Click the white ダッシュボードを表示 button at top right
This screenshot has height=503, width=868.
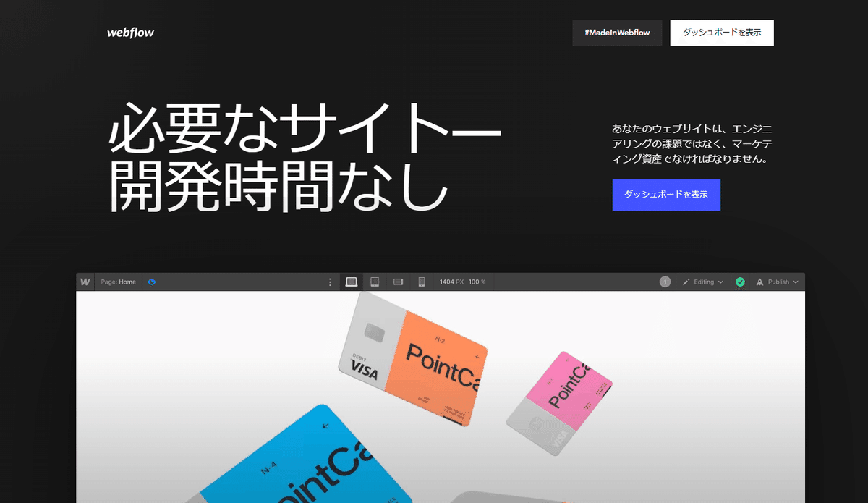[721, 33]
